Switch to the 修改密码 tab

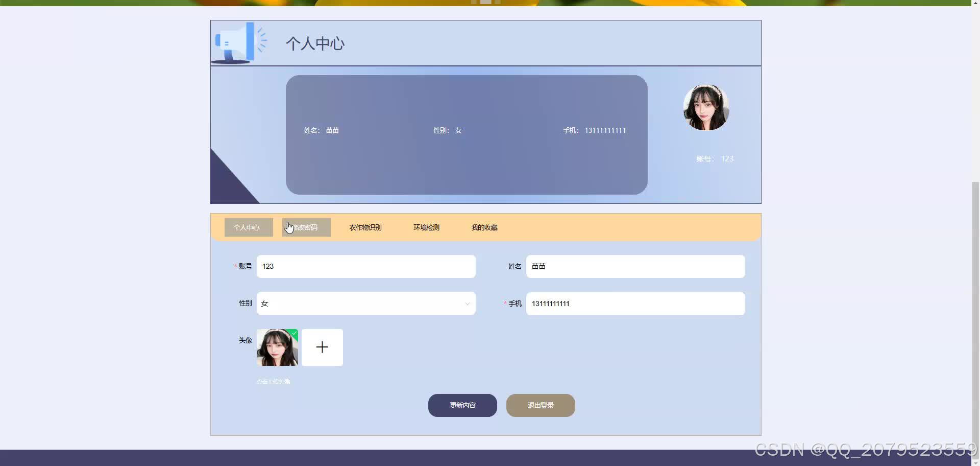306,227
